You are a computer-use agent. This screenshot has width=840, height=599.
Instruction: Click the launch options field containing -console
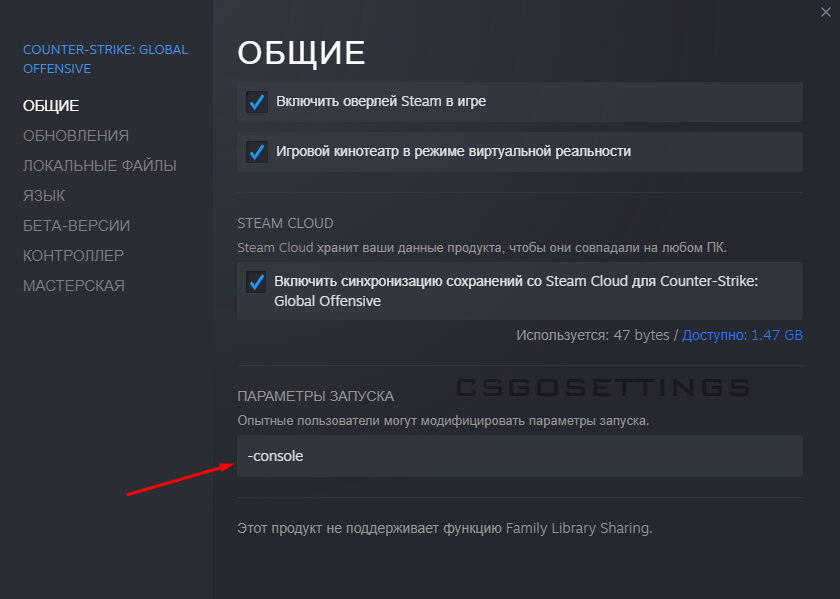click(520, 456)
